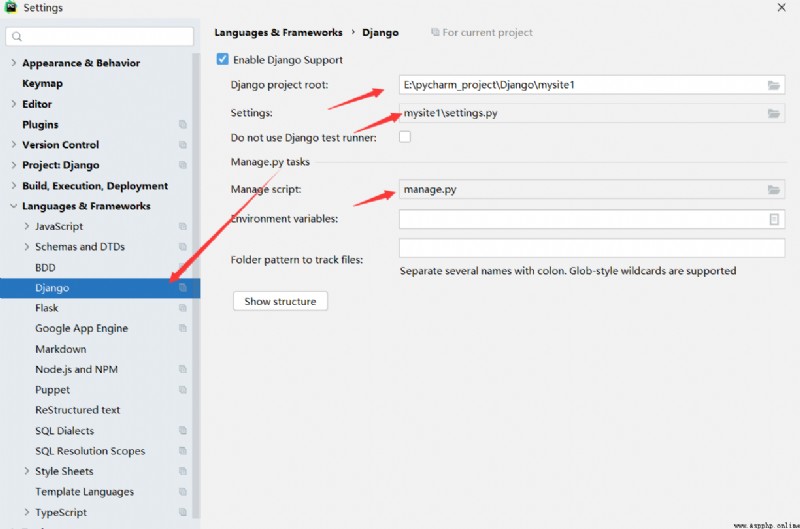Click search magnifier icon in settings

click(17, 36)
